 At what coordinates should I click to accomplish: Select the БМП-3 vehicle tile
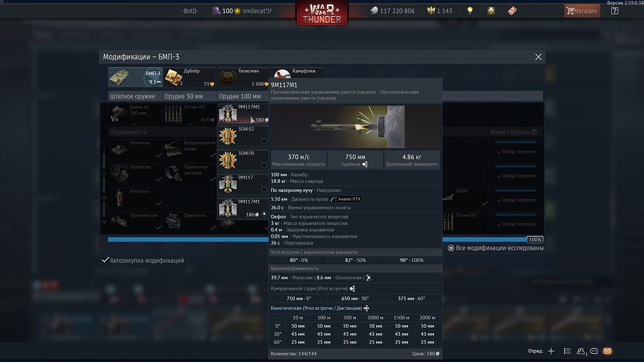[135, 77]
